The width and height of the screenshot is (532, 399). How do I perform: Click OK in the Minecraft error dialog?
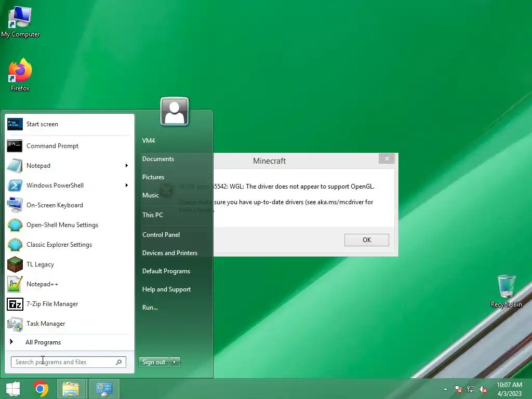[x=366, y=240]
